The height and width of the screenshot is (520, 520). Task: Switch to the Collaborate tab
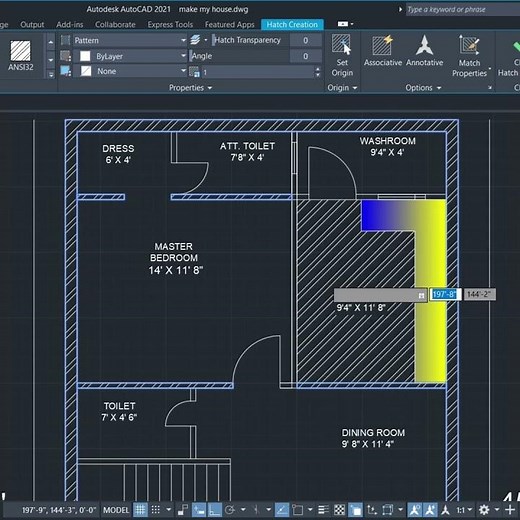pos(115,24)
